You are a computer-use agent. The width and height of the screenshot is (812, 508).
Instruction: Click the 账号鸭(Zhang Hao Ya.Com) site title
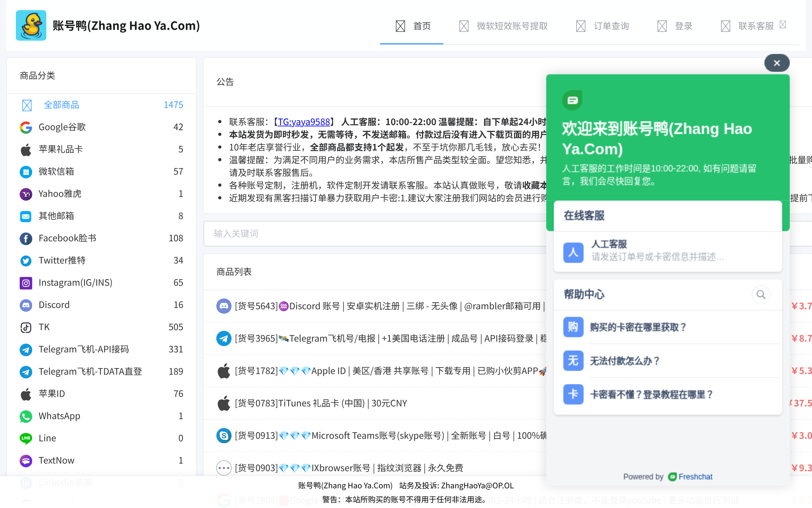pyautogui.click(x=126, y=25)
